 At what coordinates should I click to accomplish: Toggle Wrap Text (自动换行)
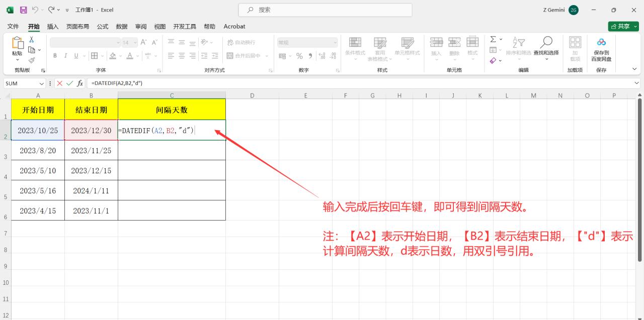point(242,42)
